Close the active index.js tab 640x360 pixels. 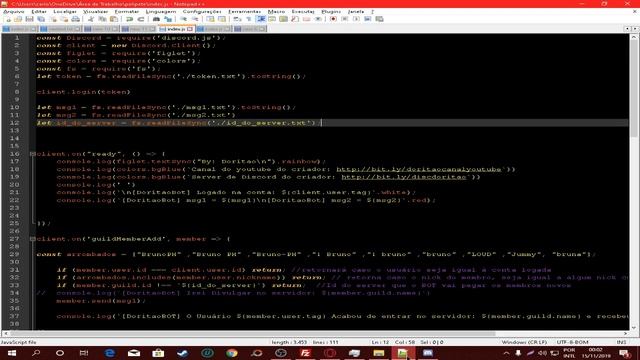[190, 29]
